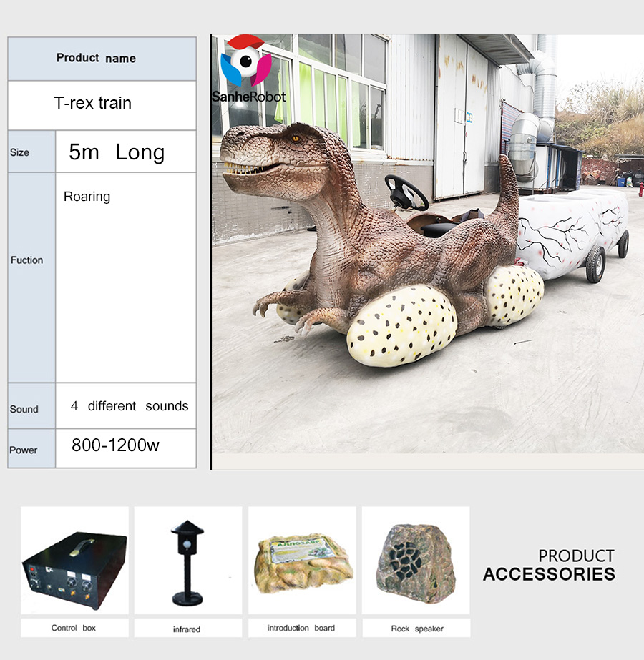Click the "Rock speaker" caption
The width and height of the screenshot is (644, 660).
417,629
